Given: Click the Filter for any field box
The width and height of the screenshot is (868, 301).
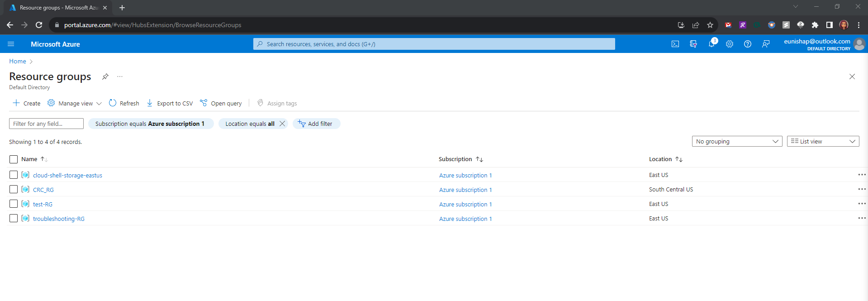Looking at the screenshot, I should point(46,124).
